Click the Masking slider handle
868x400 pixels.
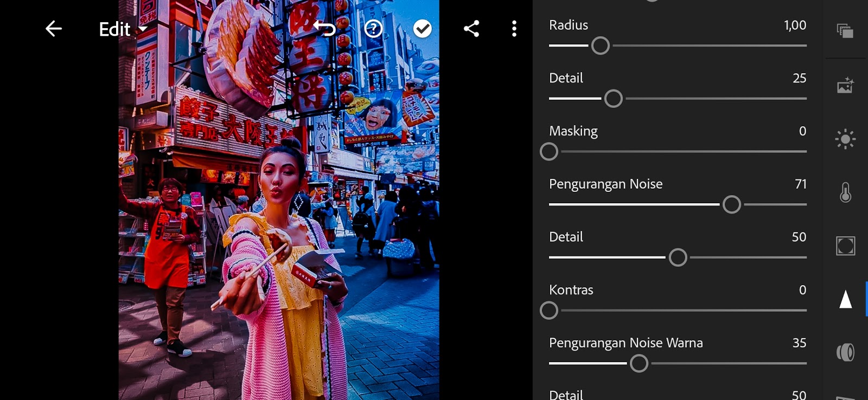coord(549,152)
